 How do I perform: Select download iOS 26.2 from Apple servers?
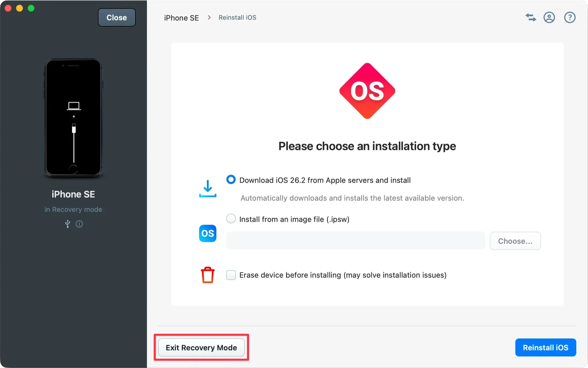pos(230,180)
